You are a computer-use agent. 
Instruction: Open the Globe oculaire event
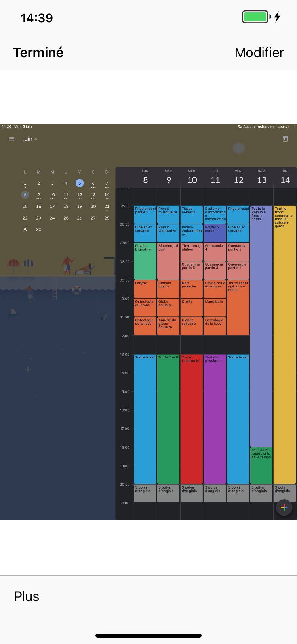[x=168, y=308]
